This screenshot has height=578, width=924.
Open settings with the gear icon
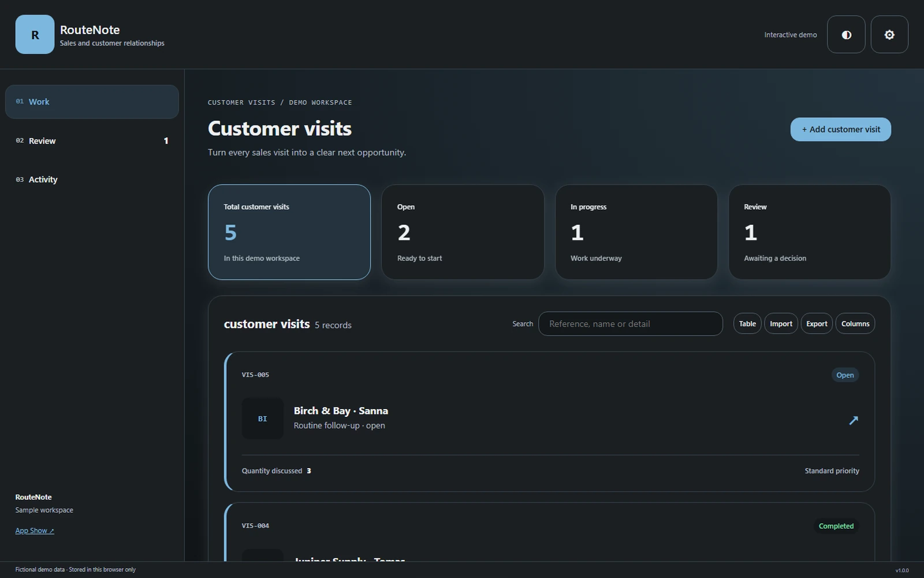[889, 35]
